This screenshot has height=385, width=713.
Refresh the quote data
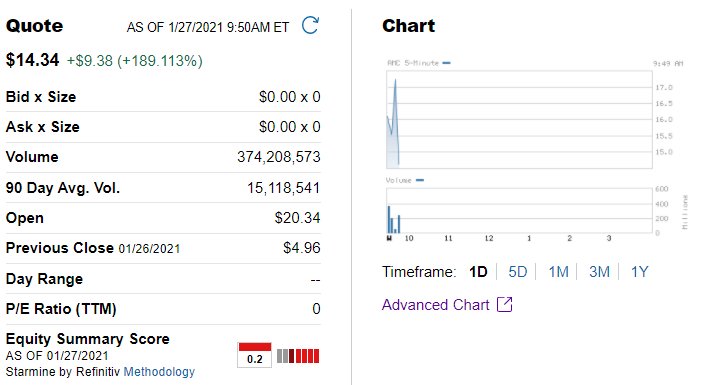point(311,25)
